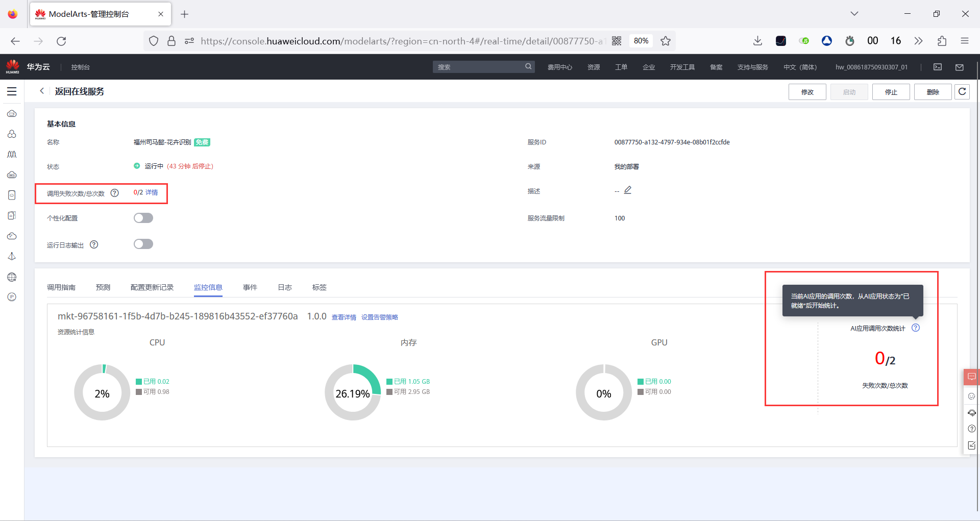Expand the 中文 (简体) language dropdown
980x521 pixels.
pos(800,67)
